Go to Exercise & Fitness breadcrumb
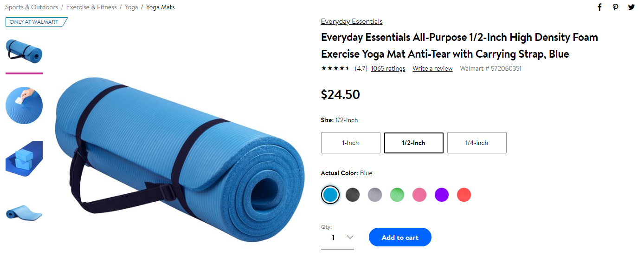This screenshot has height=258, width=644. [x=91, y=7]
